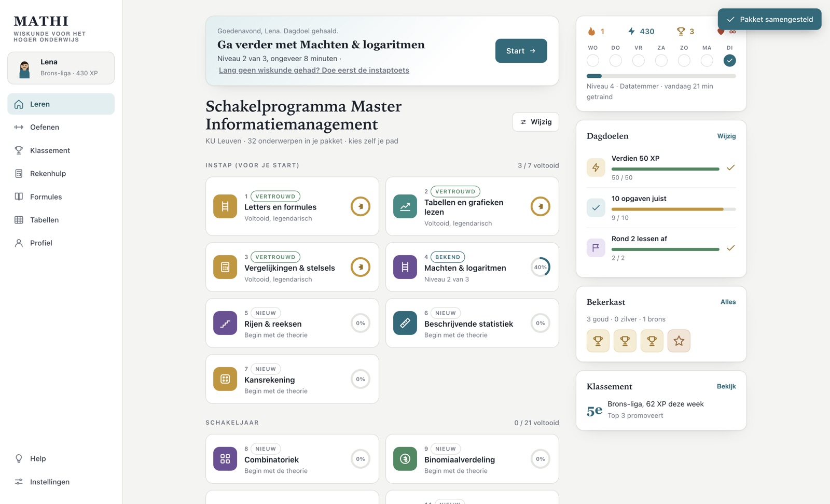Select the WO day circle
This screenshot has height=504, width=830.
(x=593, y=61)
